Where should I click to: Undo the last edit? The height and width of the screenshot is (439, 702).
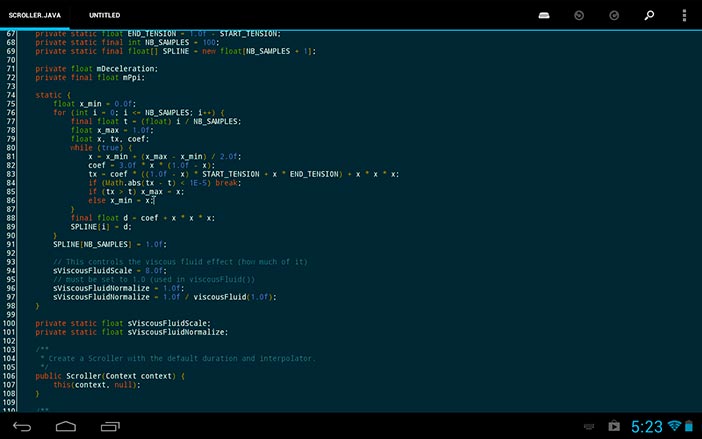[579, 16]
